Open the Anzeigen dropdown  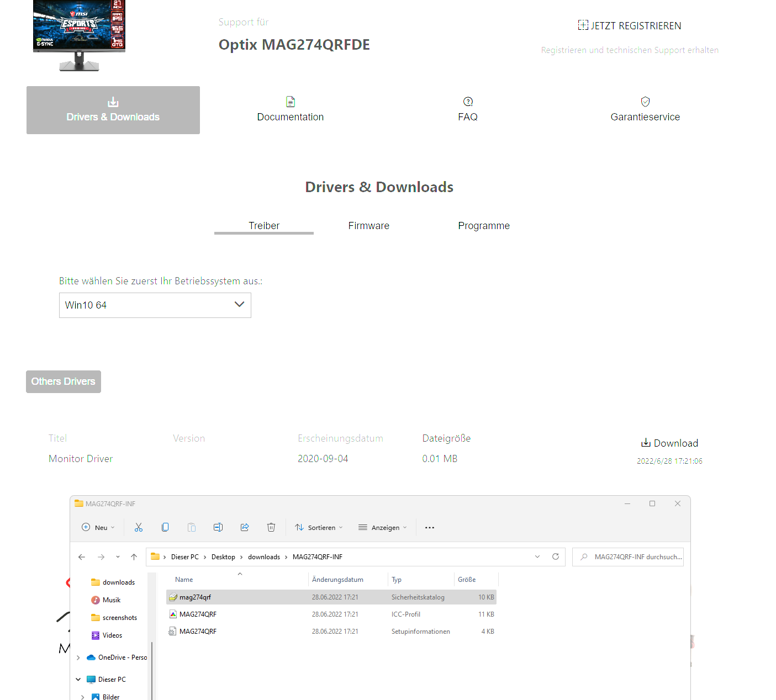(x=383, y=527)
